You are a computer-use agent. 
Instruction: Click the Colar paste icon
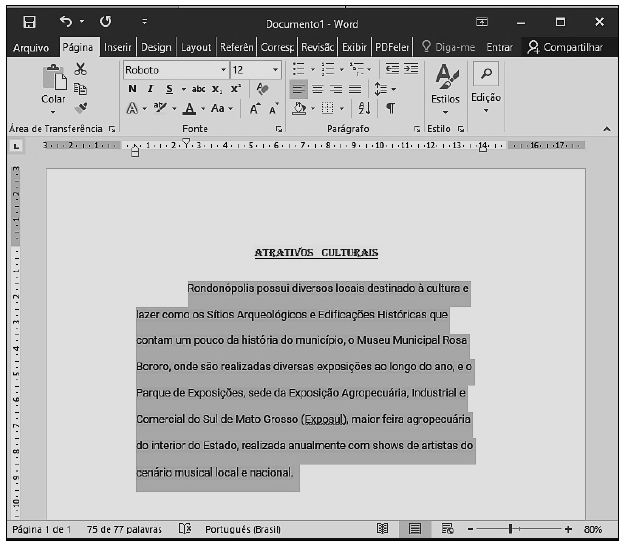click(53, 84)
